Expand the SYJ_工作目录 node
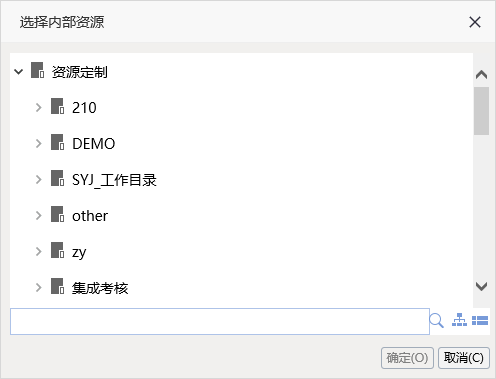Viewport: 496px width, 379px height. click(39, 179)
